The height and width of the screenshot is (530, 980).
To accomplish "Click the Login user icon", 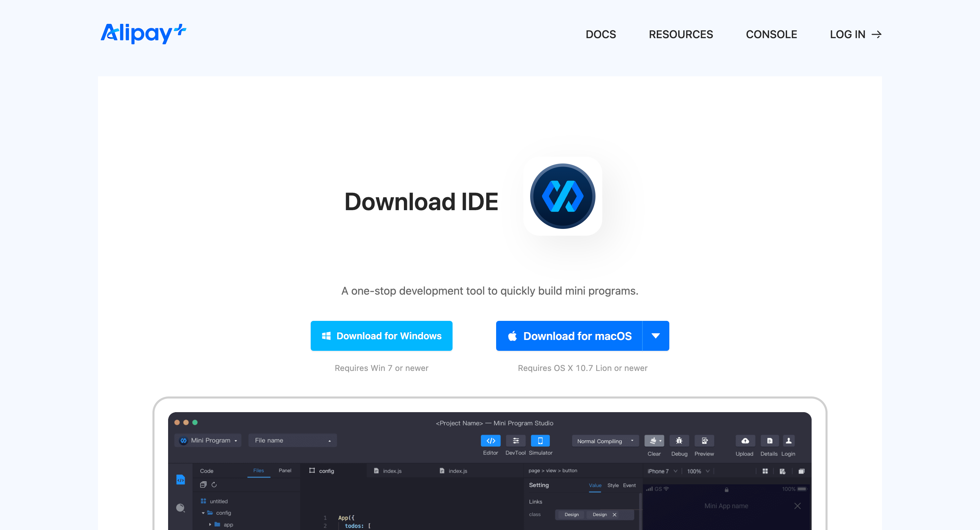I will click(x=788, y=440).
